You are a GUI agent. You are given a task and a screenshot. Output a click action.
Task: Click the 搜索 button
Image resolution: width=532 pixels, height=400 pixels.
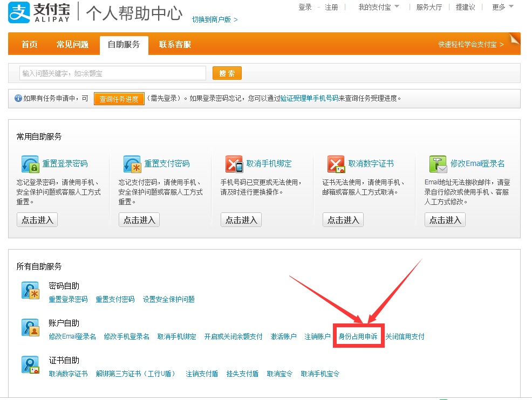pyautogui.click(x=227, y=73)
